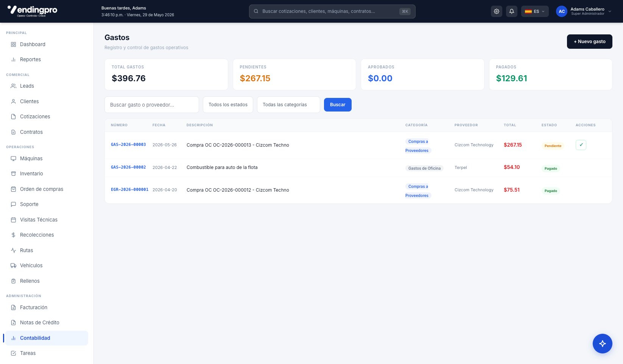Open the Todos los estados filter
This screenshot has height=364, width=623.
pos(228,105)
